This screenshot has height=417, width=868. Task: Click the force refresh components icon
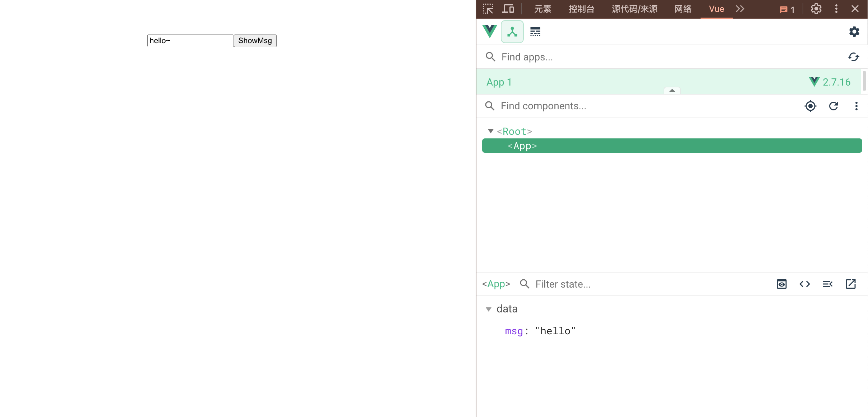coord(833,106)
